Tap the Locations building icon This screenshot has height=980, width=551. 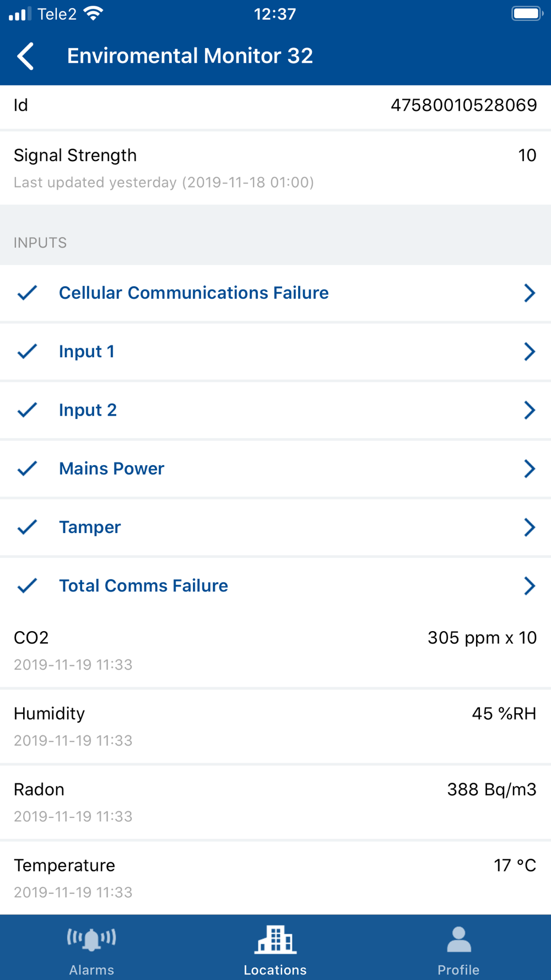275,939
